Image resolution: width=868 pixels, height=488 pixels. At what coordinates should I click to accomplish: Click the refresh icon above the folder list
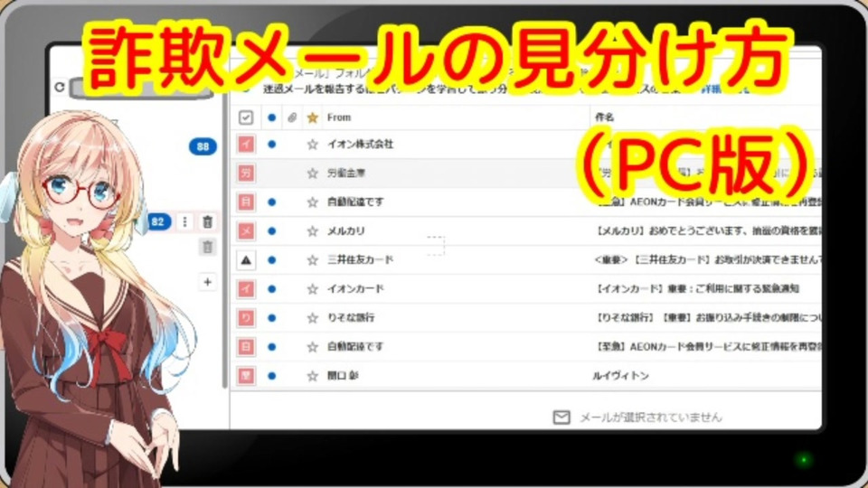pos(60,88)
